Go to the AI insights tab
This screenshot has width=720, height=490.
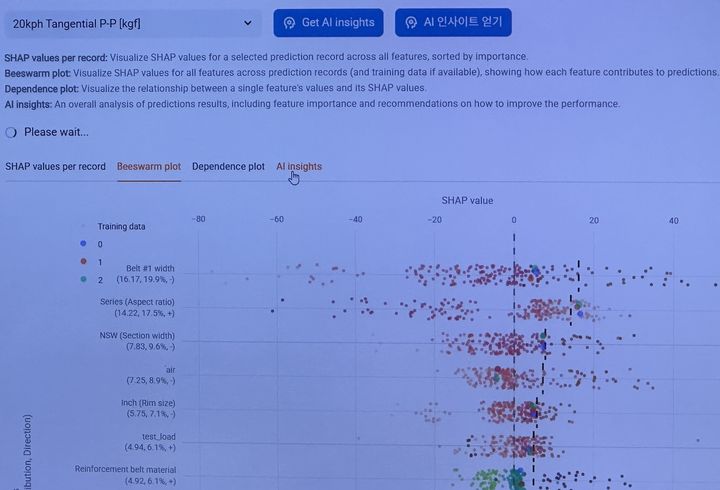pos(299,166)
